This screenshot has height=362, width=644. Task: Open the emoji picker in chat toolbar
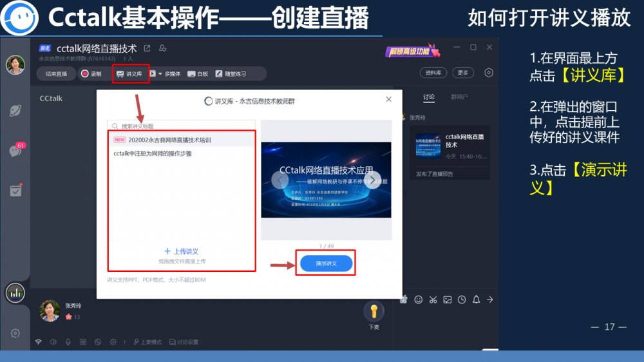[x=419, y=300]
